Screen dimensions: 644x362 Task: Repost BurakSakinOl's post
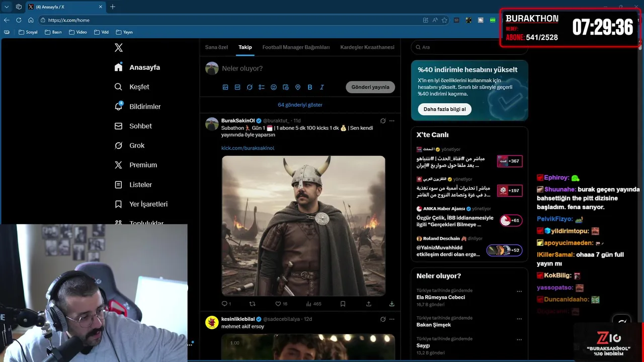pos(253,304)
